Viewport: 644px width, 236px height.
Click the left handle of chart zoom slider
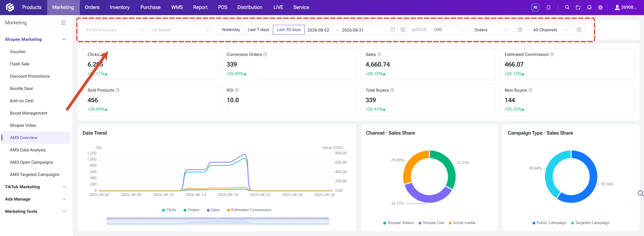(107, 222)
